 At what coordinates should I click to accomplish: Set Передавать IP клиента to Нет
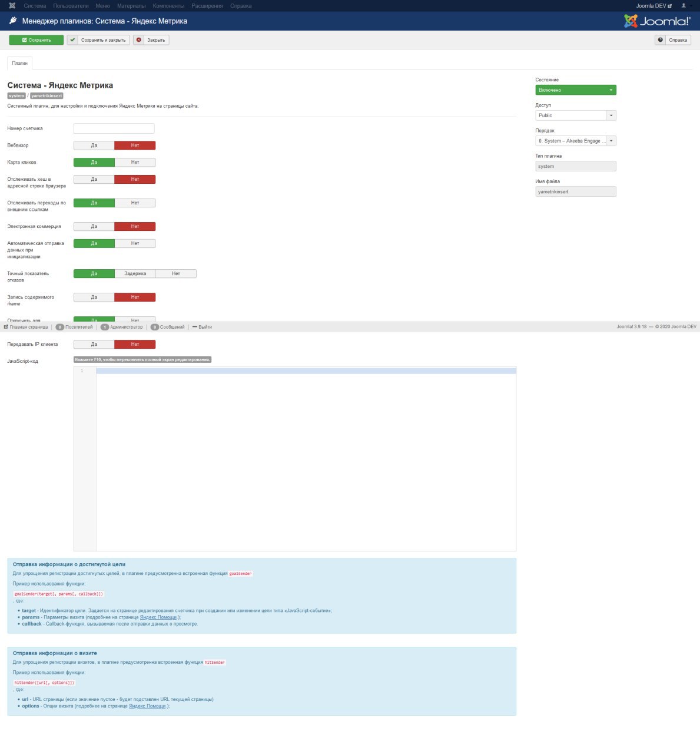(x=135, y=344)
